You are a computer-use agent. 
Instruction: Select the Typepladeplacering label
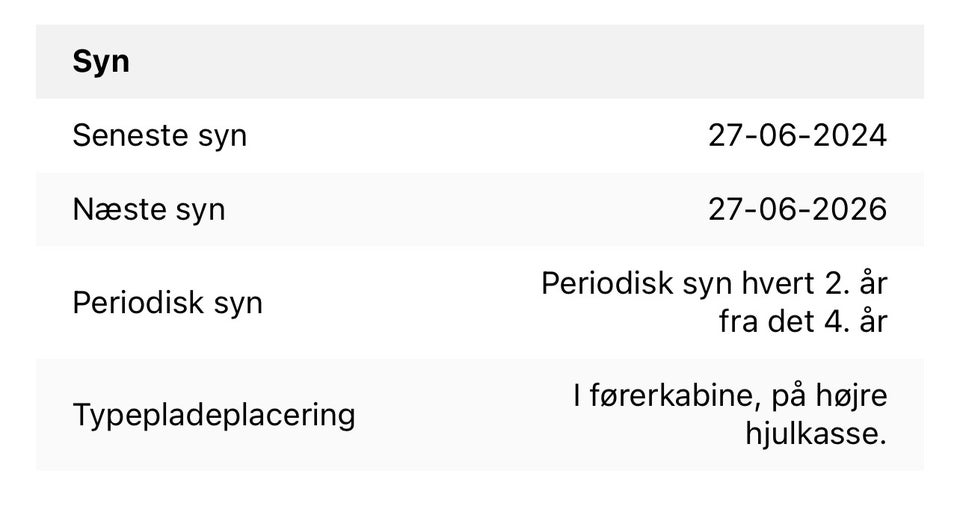213,414
